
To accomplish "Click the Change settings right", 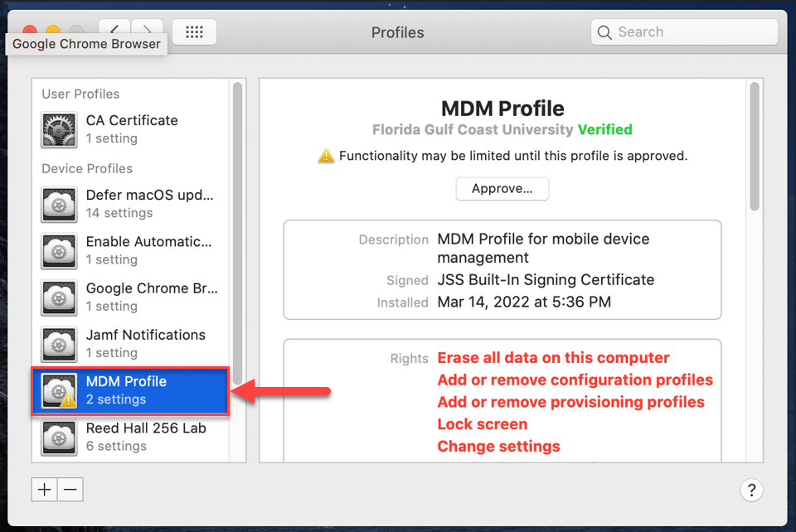I will point(498,447).
